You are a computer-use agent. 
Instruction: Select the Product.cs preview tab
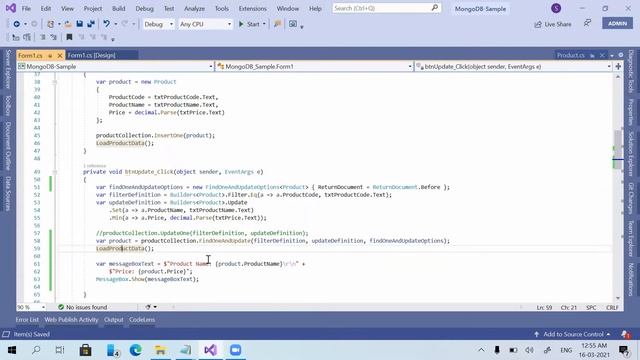pyautogui.click(x=571, y=55)
